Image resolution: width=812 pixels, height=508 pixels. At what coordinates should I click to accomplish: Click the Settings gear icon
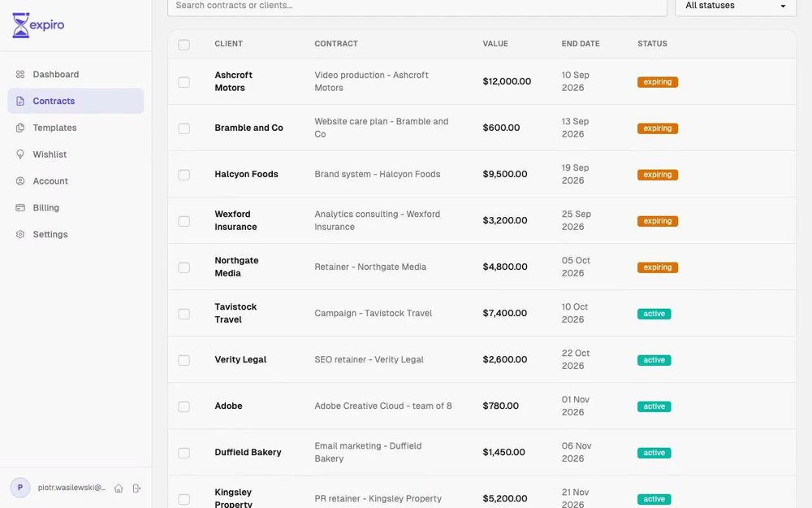(x=20, y=234)
